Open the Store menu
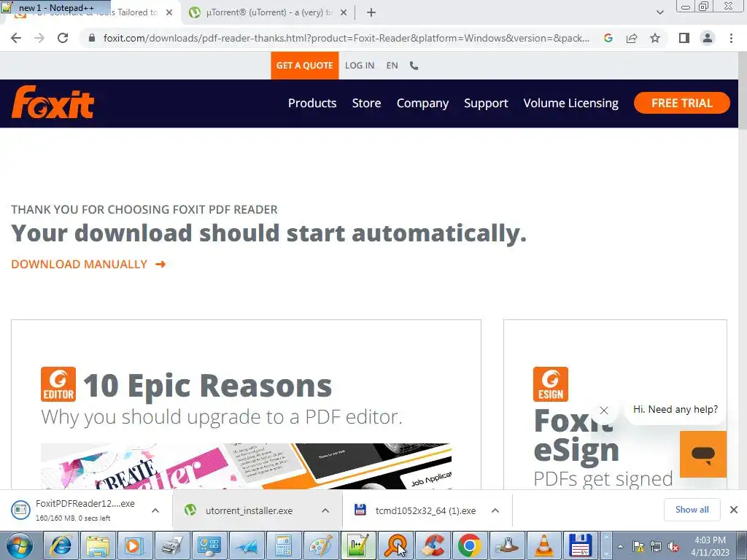Image resolution: width=747 pixels, height=560 pixels. pyautogui.click(x=366, y=104)
